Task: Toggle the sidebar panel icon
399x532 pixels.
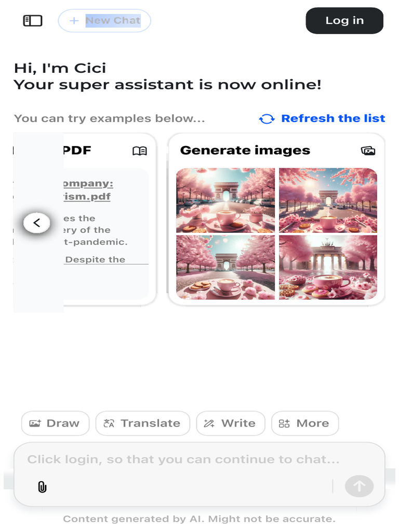Action: pyautogui.click(x=33, y=21)
